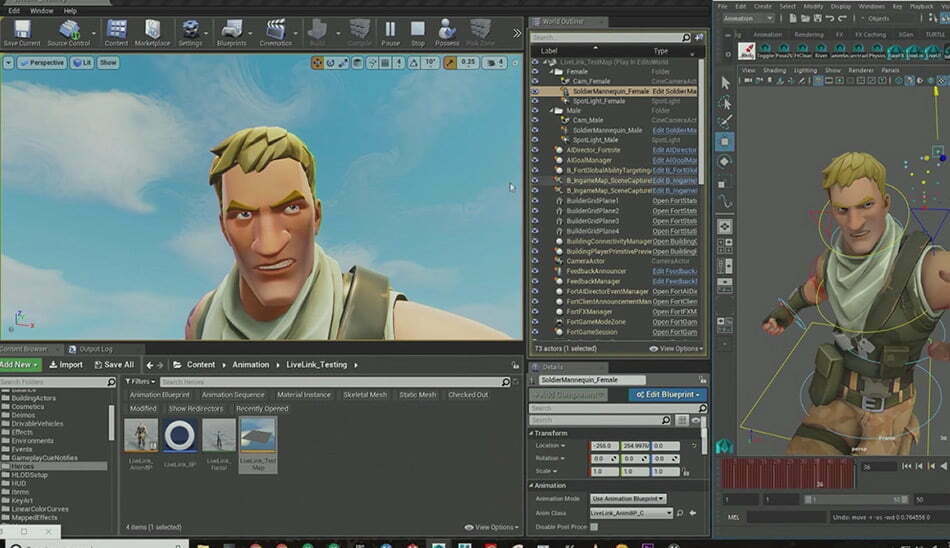
Task: Click the Possess toolbar icon
Action: tap(447, 33)
